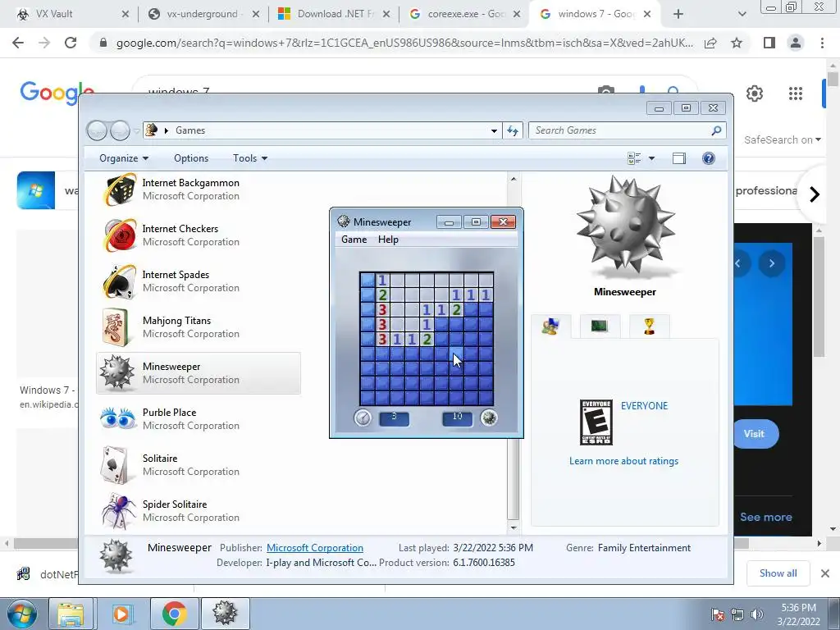Viewport: 840px width, 630px height.
Task: Open Chrome profile avatar button
Action: click(796, 43)
